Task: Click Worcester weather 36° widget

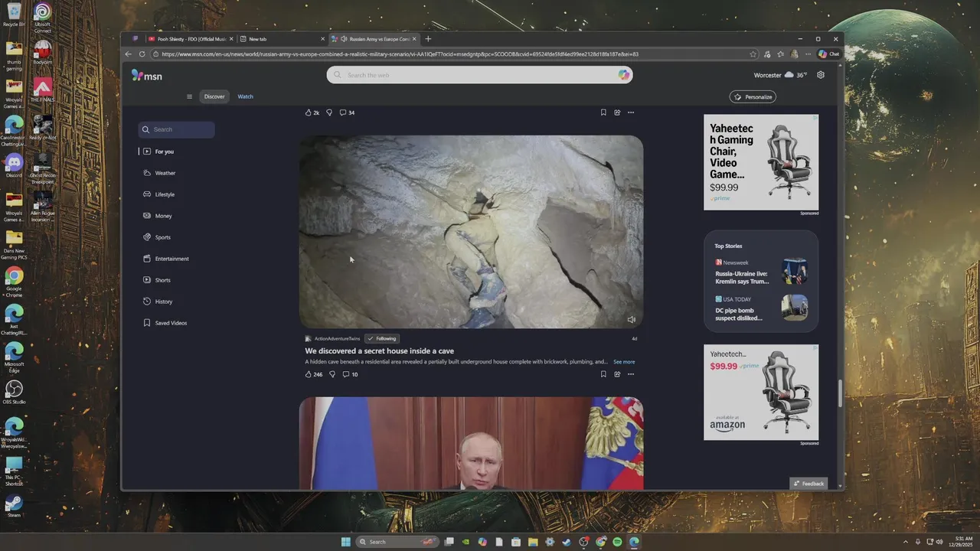Action: pos(780,75)
